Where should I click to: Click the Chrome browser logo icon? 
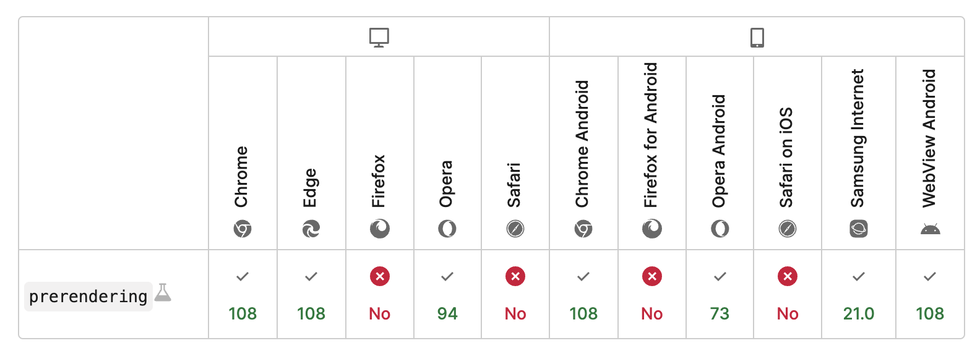(x=243, y=229)
